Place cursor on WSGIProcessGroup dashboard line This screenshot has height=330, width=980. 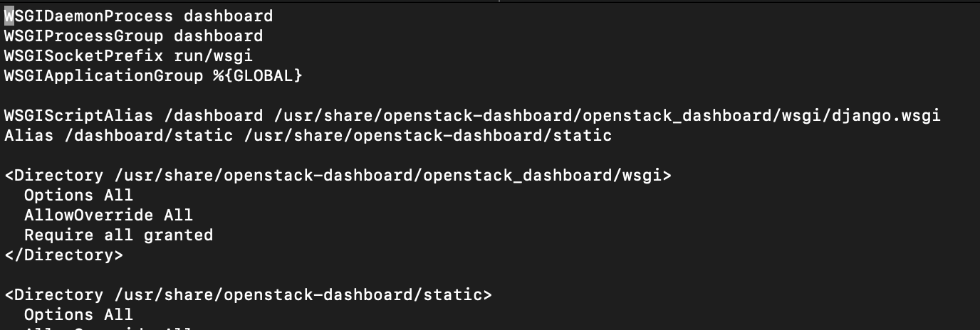133,36
